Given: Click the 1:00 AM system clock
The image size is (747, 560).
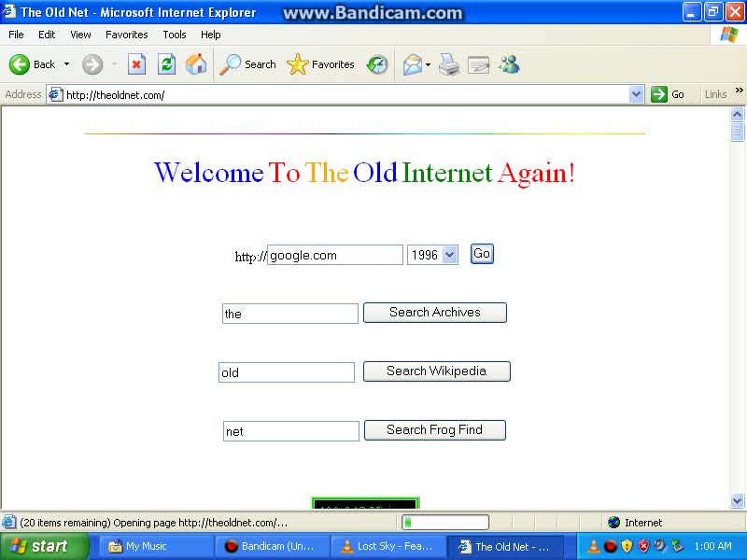Looking at the screenshot, I should pos(712,546).
